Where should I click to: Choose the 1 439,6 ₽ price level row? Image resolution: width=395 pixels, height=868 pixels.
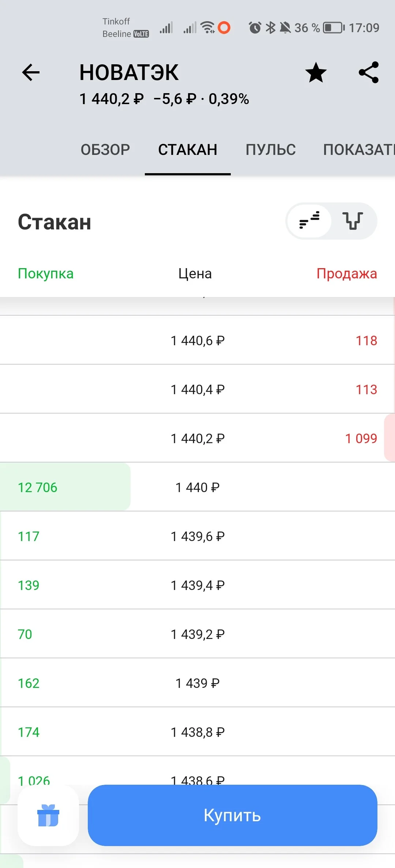click(x=197, y=536)
